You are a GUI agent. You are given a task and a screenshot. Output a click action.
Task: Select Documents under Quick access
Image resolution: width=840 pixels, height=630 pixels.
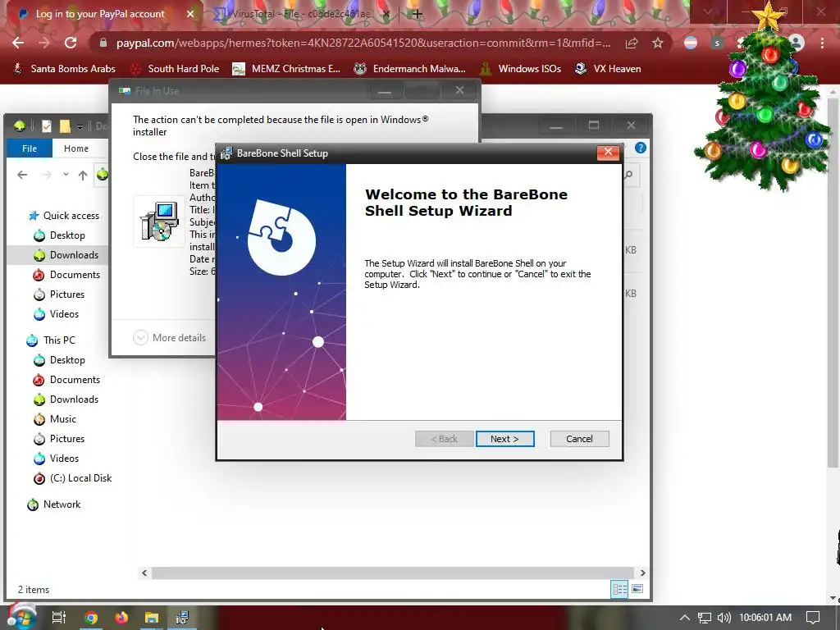[x=67, y=275]
